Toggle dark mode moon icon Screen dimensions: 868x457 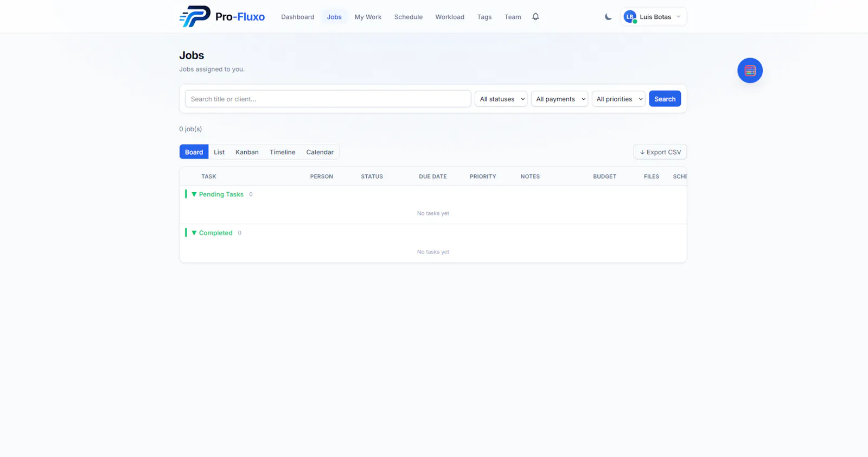pos(608,17)
